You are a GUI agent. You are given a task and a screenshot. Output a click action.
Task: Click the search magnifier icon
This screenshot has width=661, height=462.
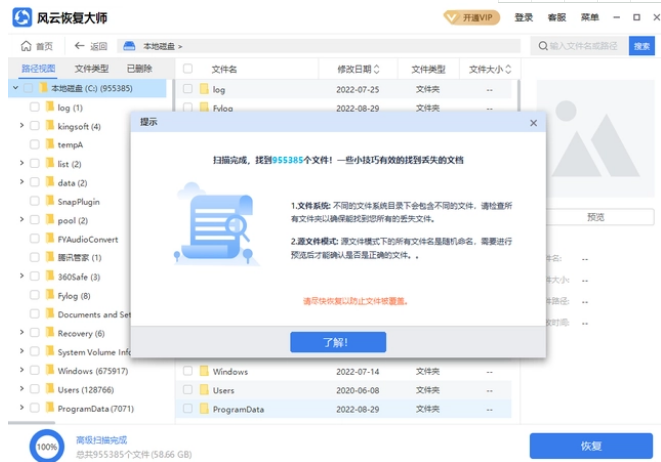(543, 46)
